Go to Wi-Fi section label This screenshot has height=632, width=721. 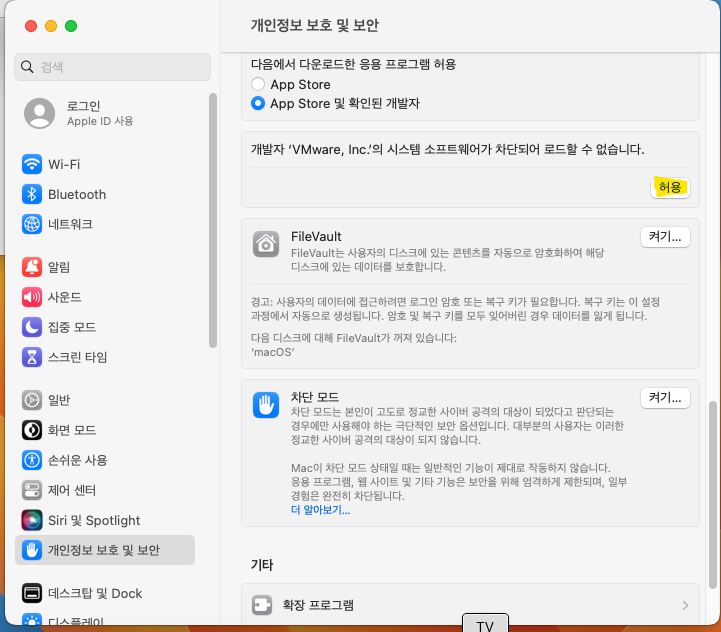64,164
